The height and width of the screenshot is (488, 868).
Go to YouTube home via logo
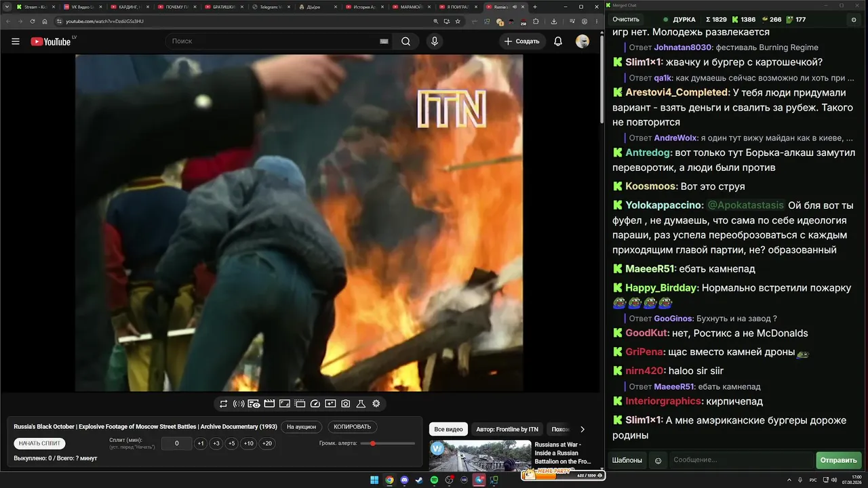click(x=51, y=41)
